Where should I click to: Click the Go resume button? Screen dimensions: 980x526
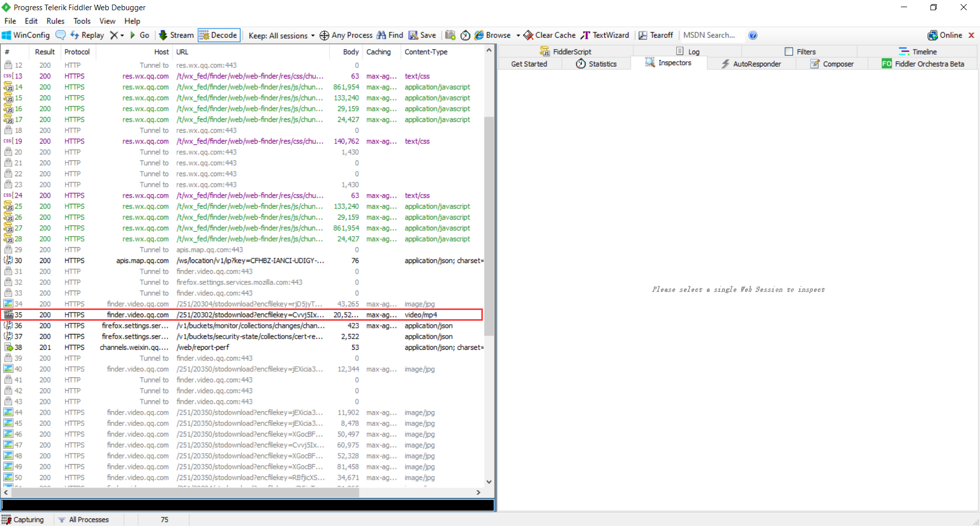[139, 35]
